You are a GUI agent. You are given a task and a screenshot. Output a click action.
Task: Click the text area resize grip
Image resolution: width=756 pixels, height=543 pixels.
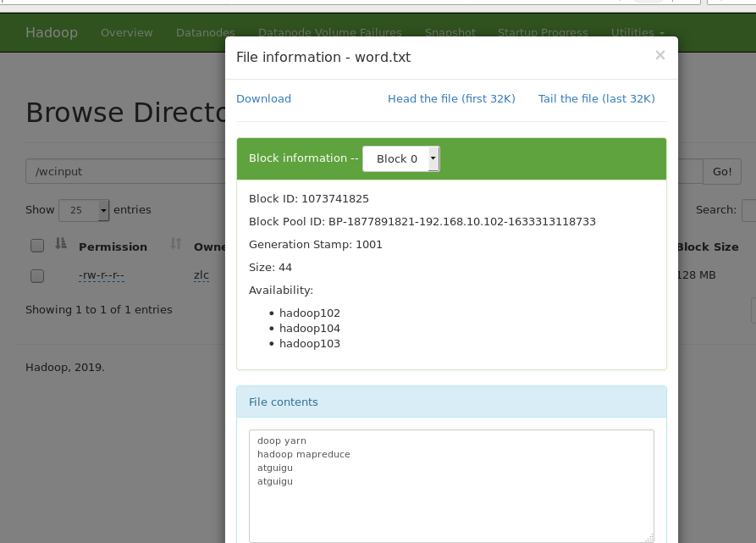[649, 538]
